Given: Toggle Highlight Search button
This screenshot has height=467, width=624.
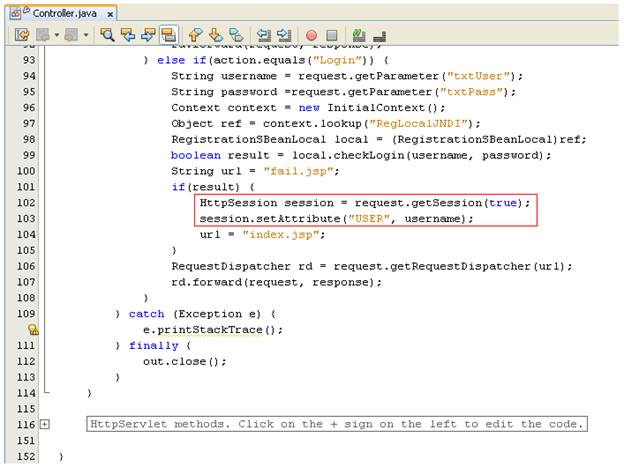Looking at the screenshot, I should [x=169, y=35].
